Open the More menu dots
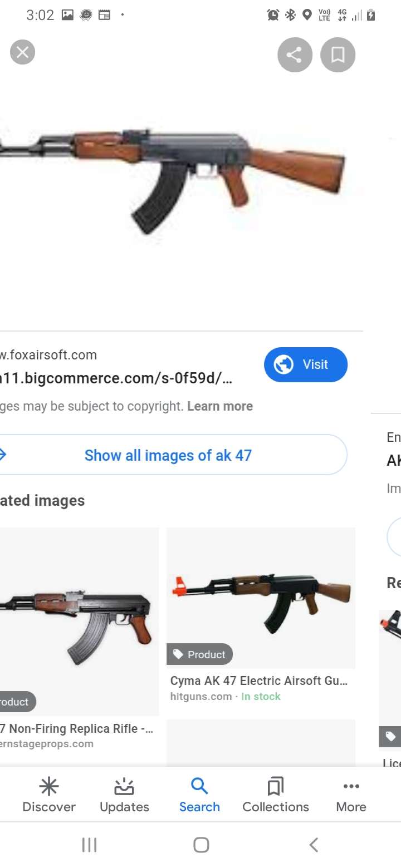The width and height of the screenshot is (401, 868). [351, 795]
